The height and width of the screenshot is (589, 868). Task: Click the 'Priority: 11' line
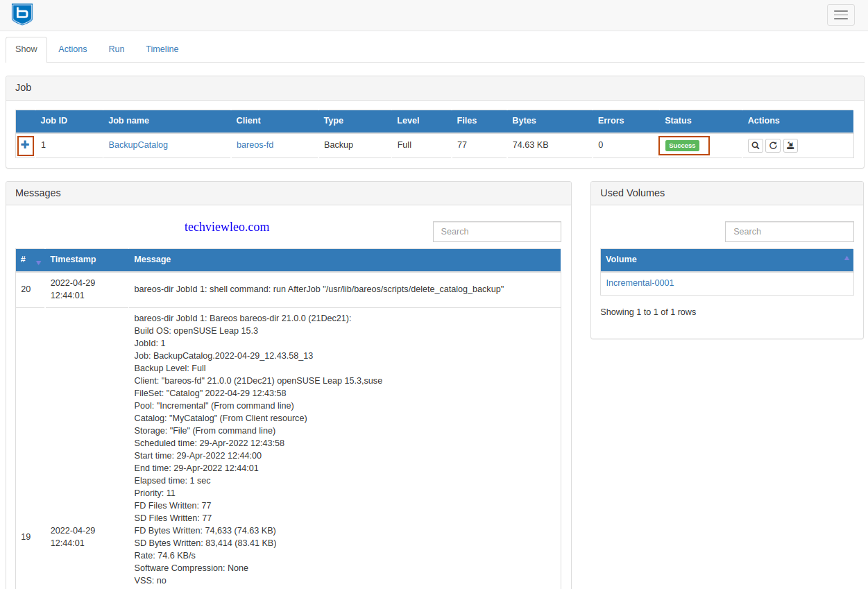[155, 493]
